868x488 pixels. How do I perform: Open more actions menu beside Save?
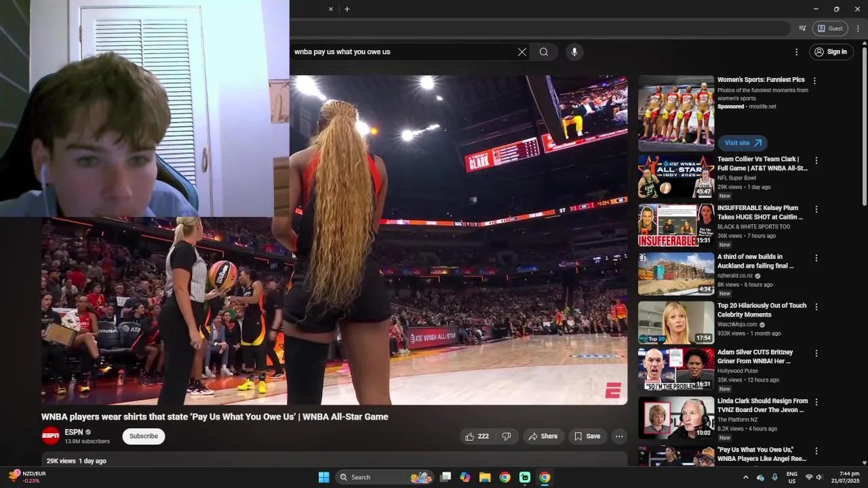point(619,436)
